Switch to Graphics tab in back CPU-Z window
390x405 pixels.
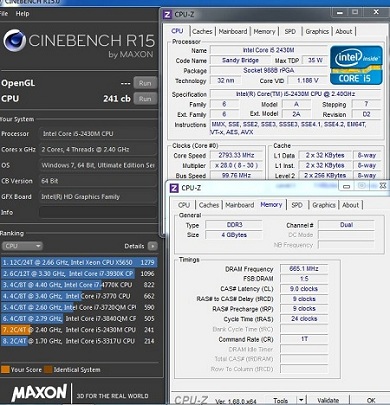point(317,32)
